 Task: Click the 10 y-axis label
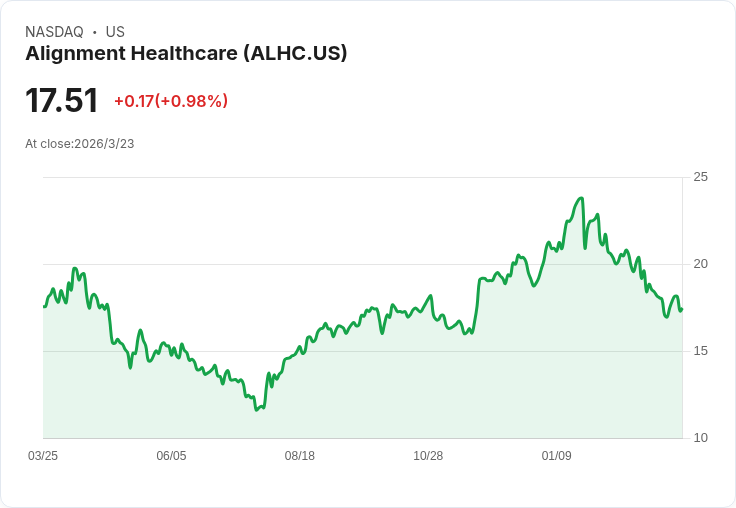(701, 438)
